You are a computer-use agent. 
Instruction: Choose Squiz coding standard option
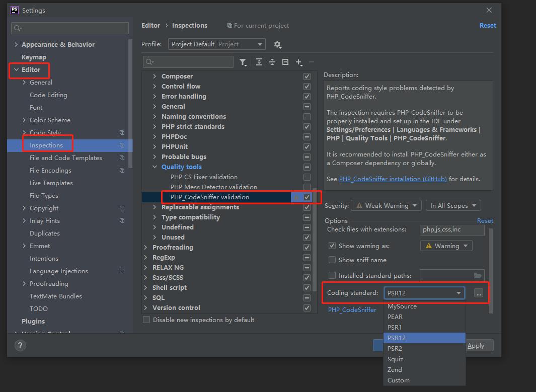424,359
